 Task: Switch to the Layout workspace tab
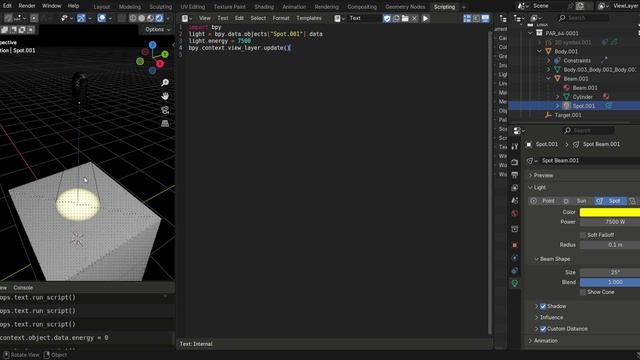[102, 7]
